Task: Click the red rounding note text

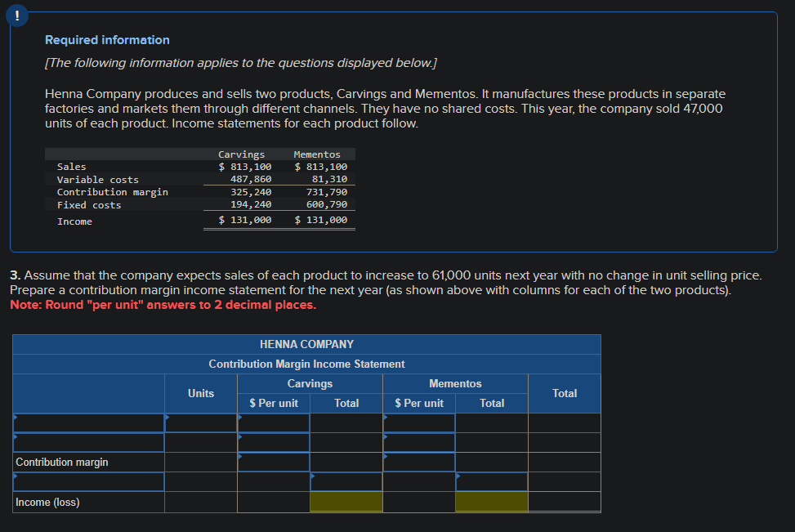Action: coord(163,305)
